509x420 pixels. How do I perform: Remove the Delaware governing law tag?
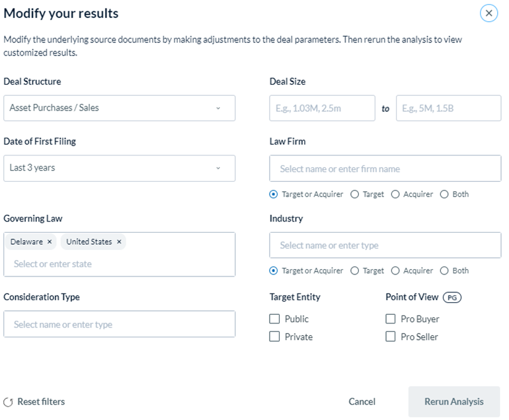click(x=50, y=241)
